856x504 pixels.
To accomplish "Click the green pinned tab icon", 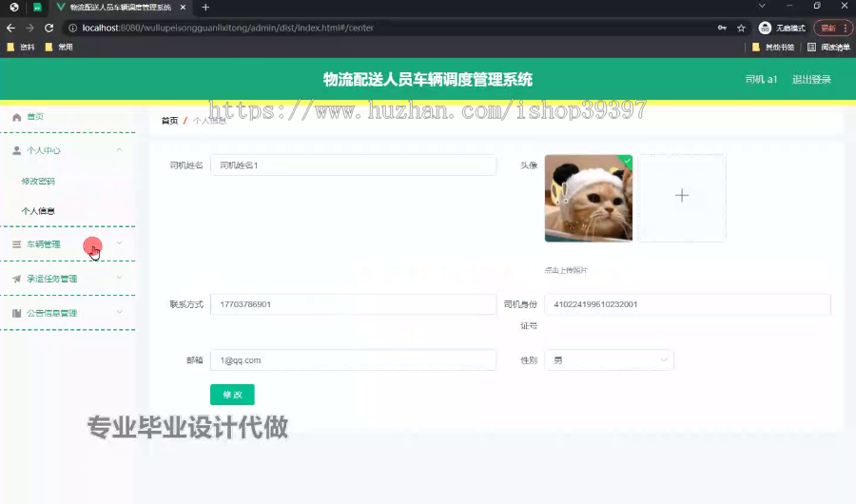I will [37, 7].
